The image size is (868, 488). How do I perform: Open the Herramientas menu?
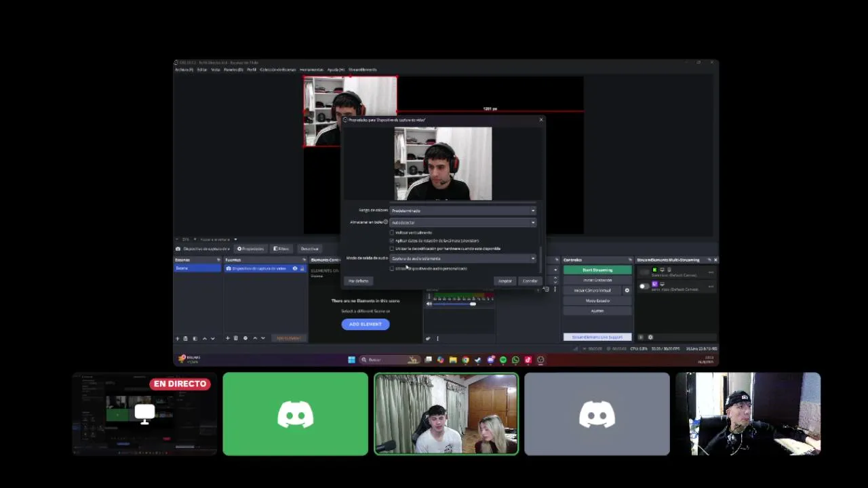click(312, 69)
